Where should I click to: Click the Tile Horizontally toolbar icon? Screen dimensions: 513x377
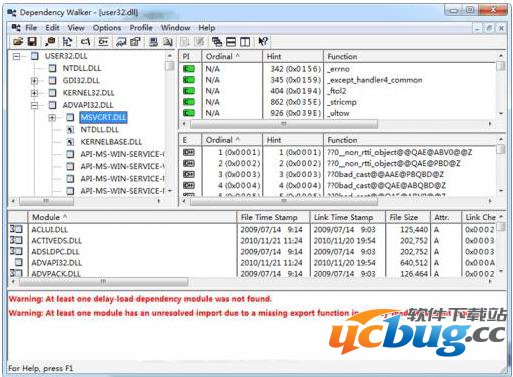231,42
